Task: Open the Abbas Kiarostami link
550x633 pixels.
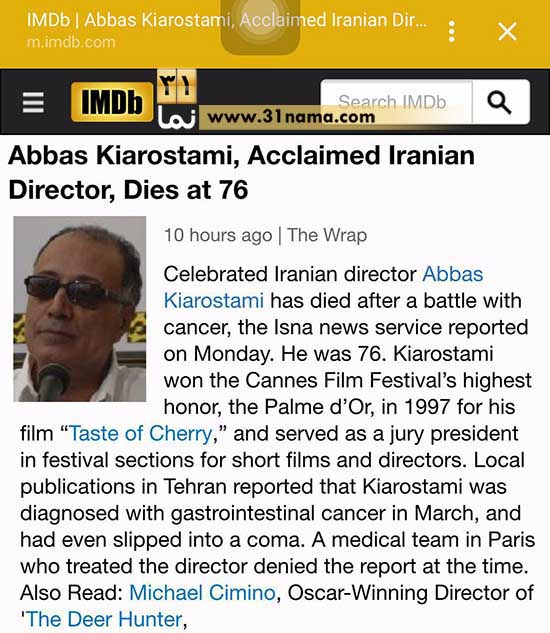Action: click(323, 287)
